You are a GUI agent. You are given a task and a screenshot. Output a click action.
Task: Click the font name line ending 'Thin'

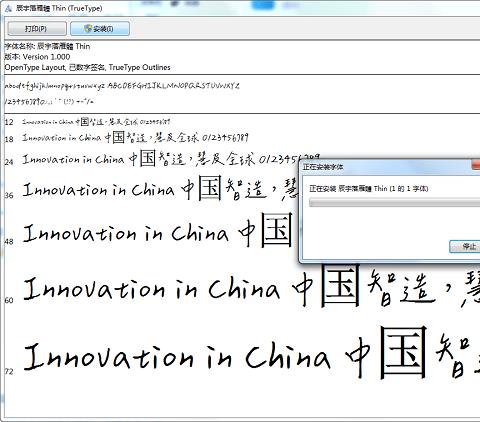coord(47,46)
